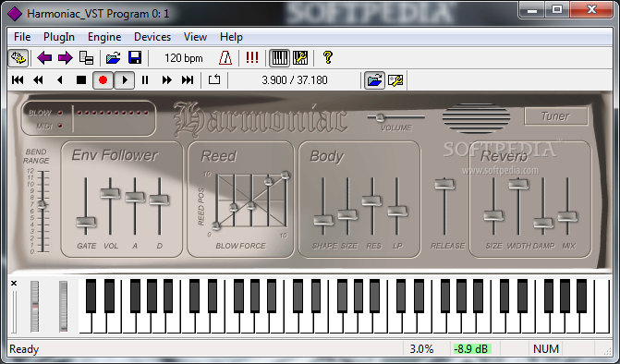Click the BEND RANGE slider handle

click(42, 205)
